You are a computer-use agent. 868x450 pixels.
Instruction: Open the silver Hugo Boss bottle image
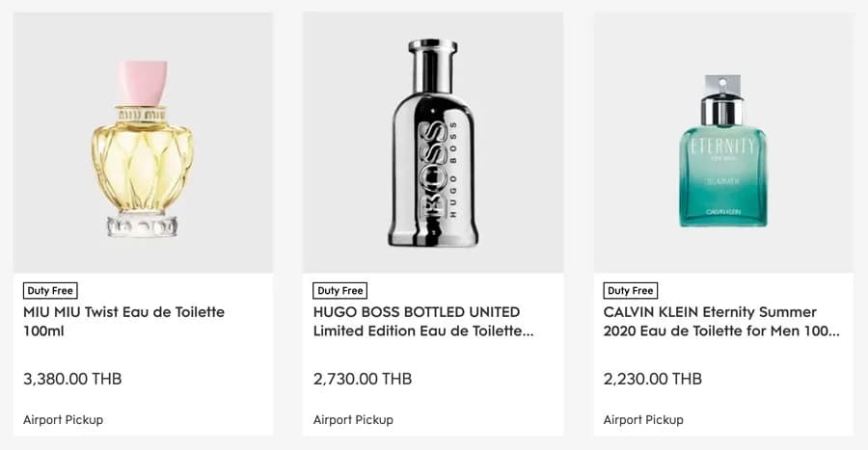pos(433,145)
